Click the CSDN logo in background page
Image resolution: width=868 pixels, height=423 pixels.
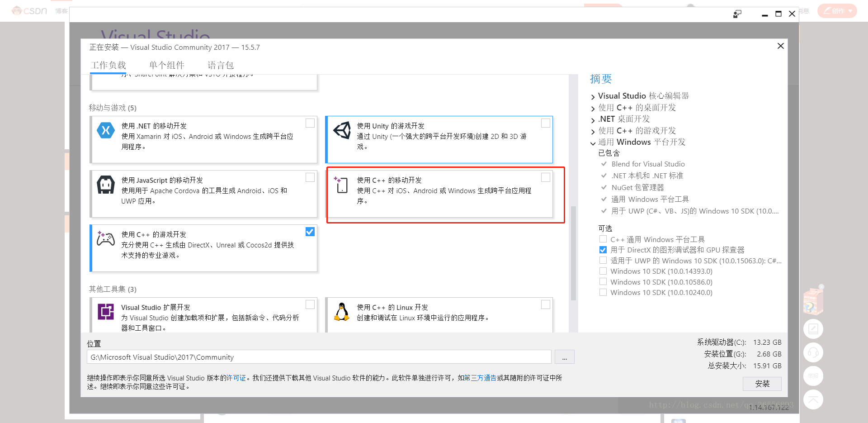point(29,10)
